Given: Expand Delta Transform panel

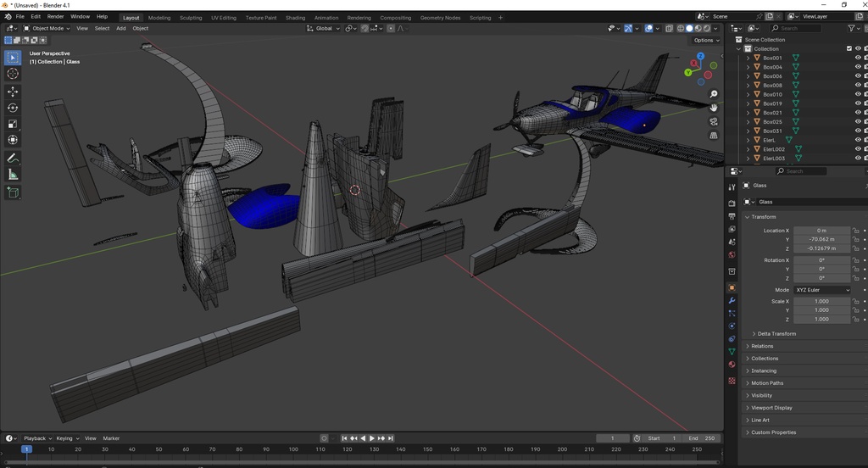Looking at the screenshot, I should tap(776, 334).
